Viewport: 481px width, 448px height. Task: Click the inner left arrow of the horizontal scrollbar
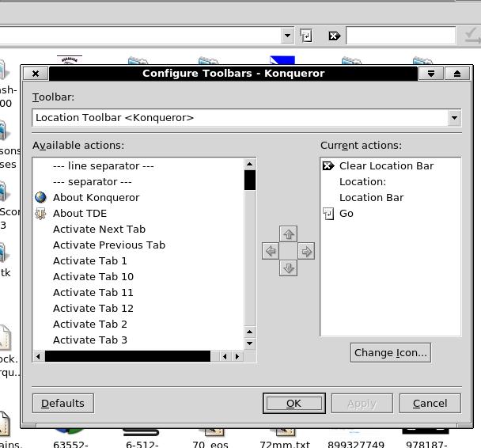pos(225,356)
